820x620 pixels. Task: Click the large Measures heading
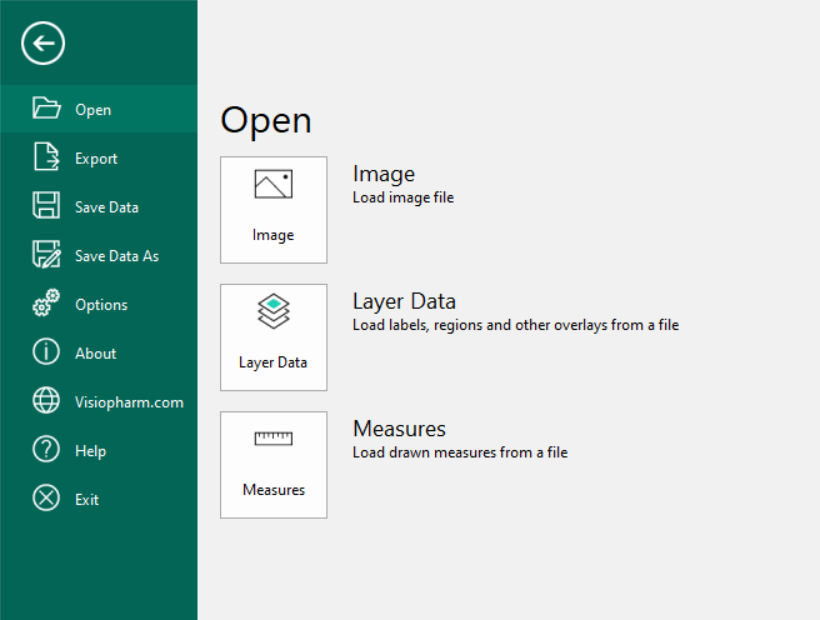(400, 429)
